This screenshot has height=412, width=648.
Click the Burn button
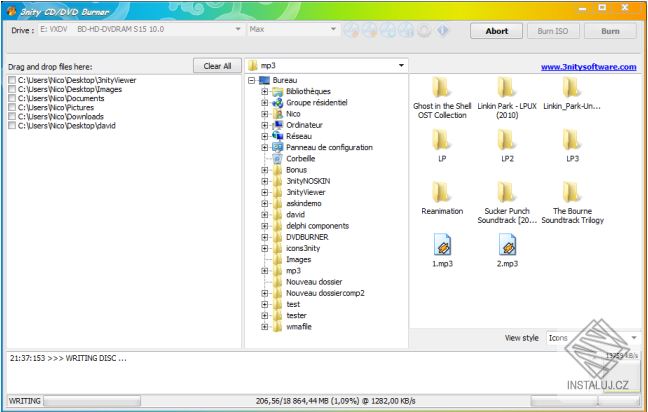(x=610, y=31)
